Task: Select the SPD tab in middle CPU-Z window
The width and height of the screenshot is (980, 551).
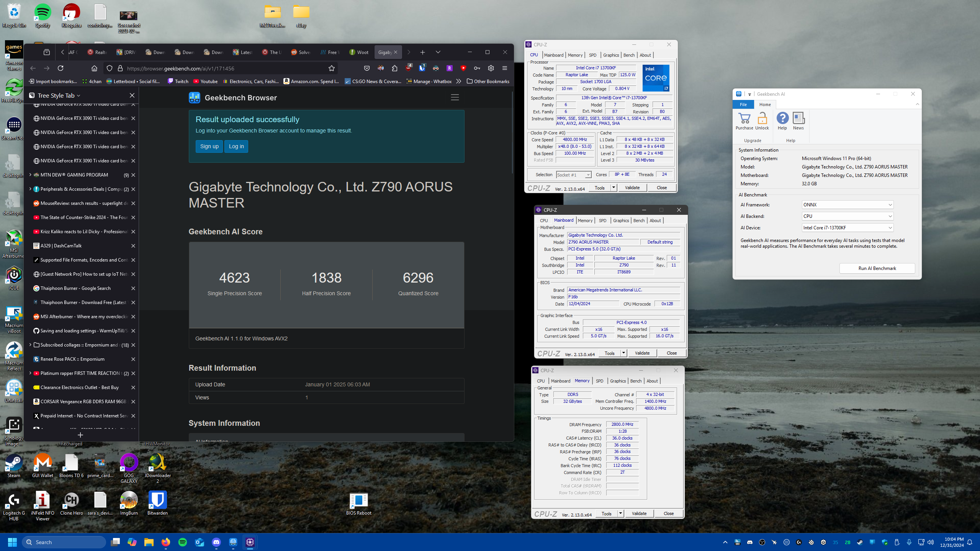Action: click(x=602, y=221)
